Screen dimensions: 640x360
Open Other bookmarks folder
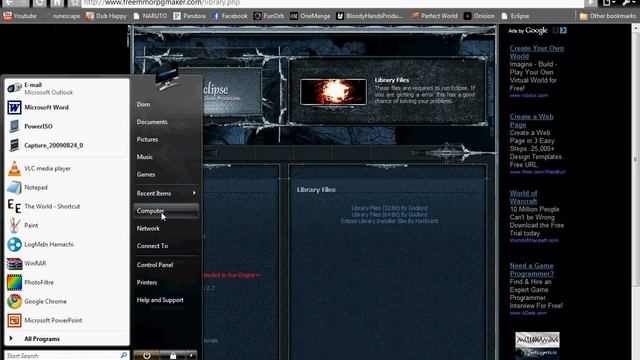point(608,16)
